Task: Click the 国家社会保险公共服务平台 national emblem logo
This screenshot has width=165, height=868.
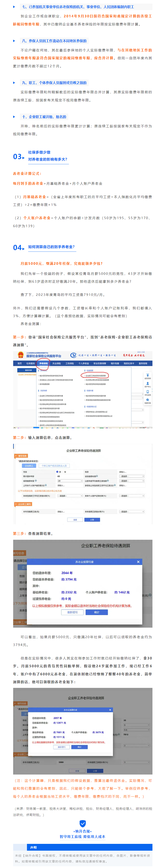Action: pos(21,355)
